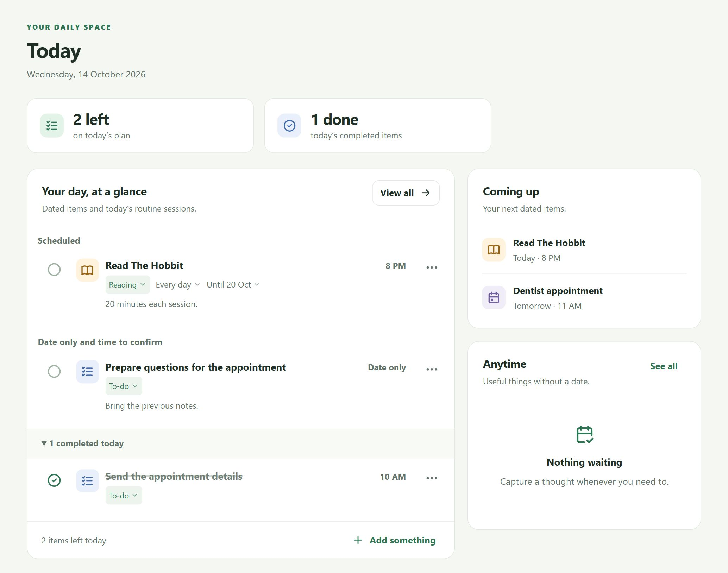
Task: Click the 2 left on today's plan card
Action: [140, 126]
